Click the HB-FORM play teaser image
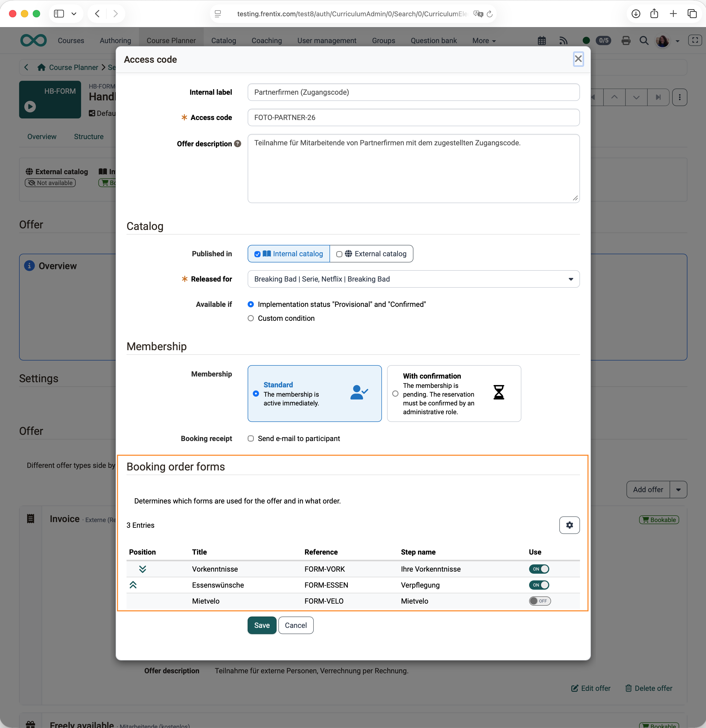Image resolution: width=706 pixels, height=728 pixels. click(x=50, y=100)
